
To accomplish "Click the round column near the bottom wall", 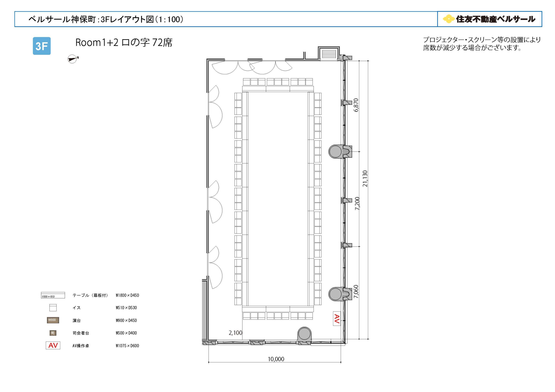I will [x=304, y=334].
